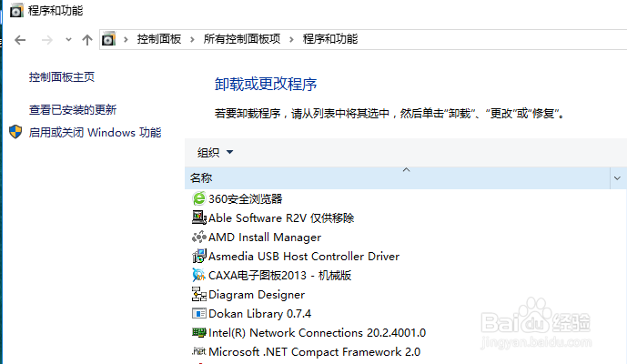Select Intel(R) Network Connections 20.2.4001.0 entry
Viewport: 627px width, 364px height.
pos(317,333)
